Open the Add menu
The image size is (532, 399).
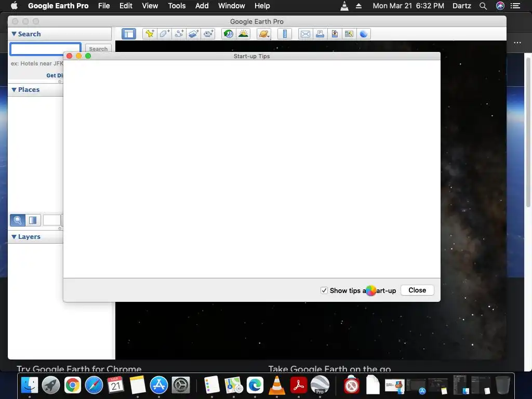click(202, 6)
